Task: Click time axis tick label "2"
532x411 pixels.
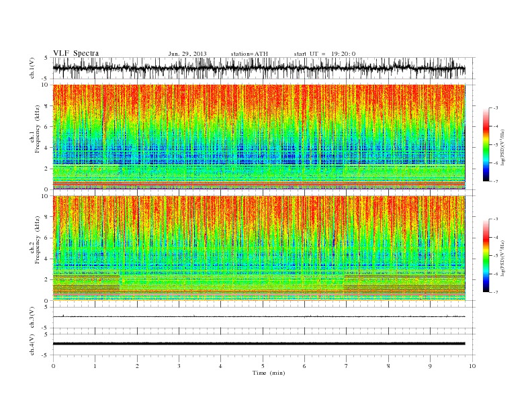Action: (137, 366)
